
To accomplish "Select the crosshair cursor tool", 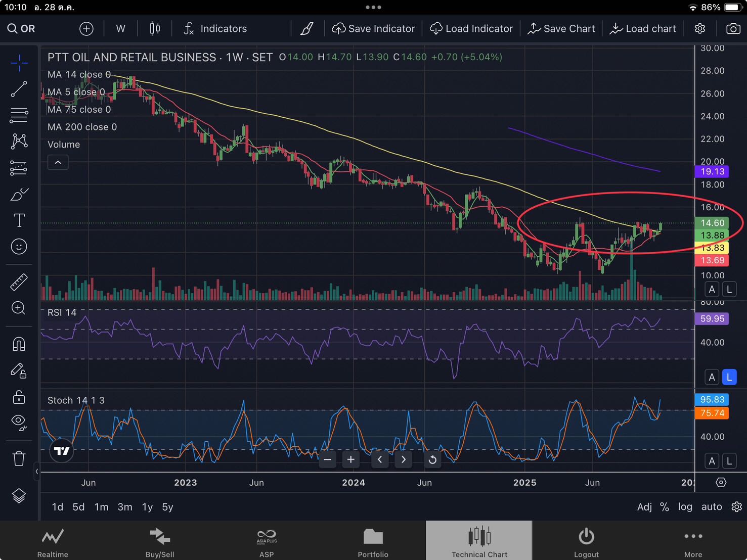I will [x=19, y=63].
